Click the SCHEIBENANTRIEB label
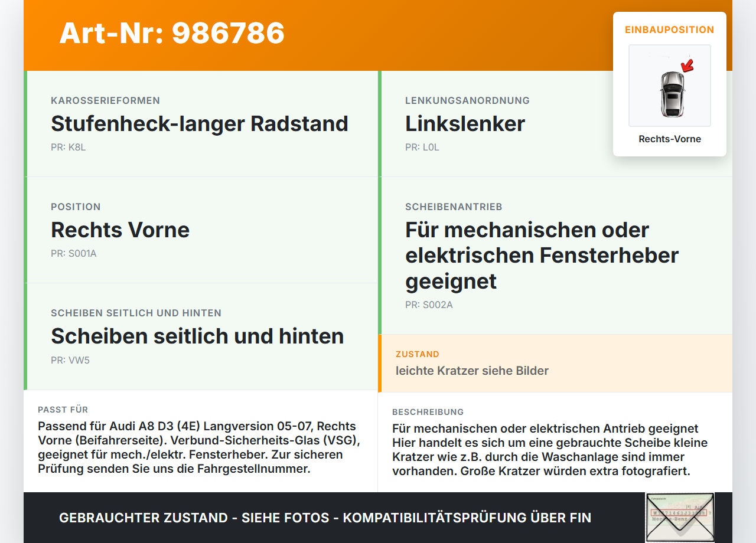The width and height of the screenshot is (756, 543). pyautogui.click(x=454, y=207)
